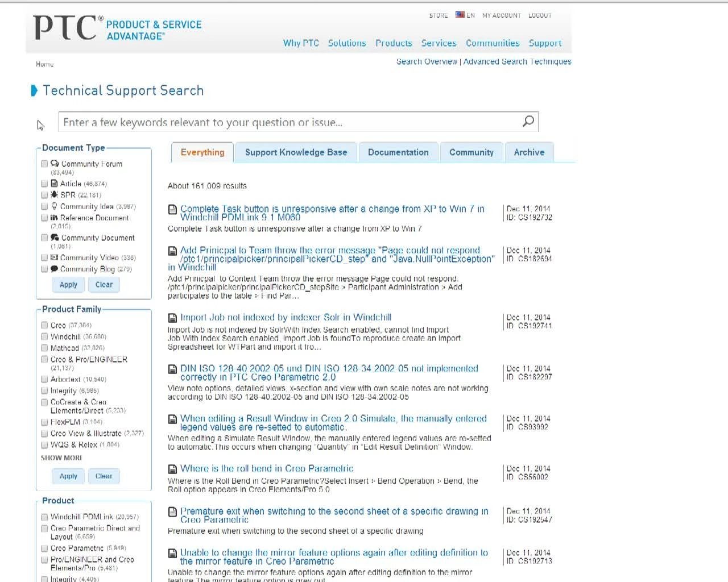Click the LOGOUT link
Screen dimensions: 728x582
coord(540,15)
